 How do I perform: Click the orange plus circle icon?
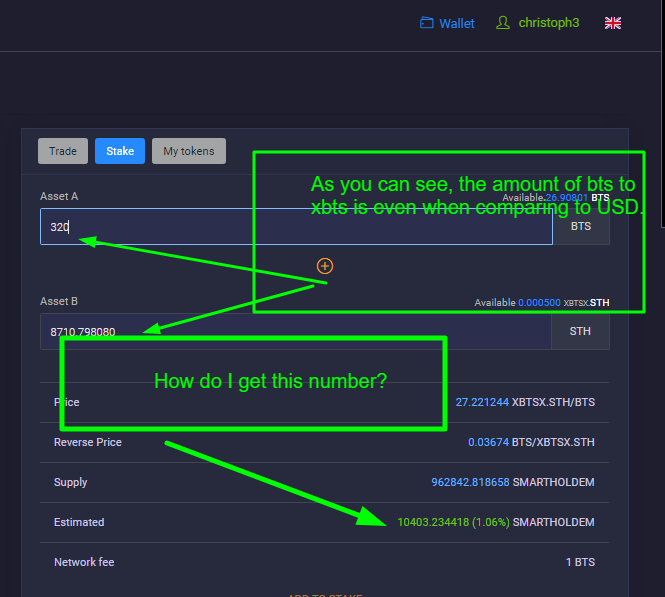pos(325,266)
